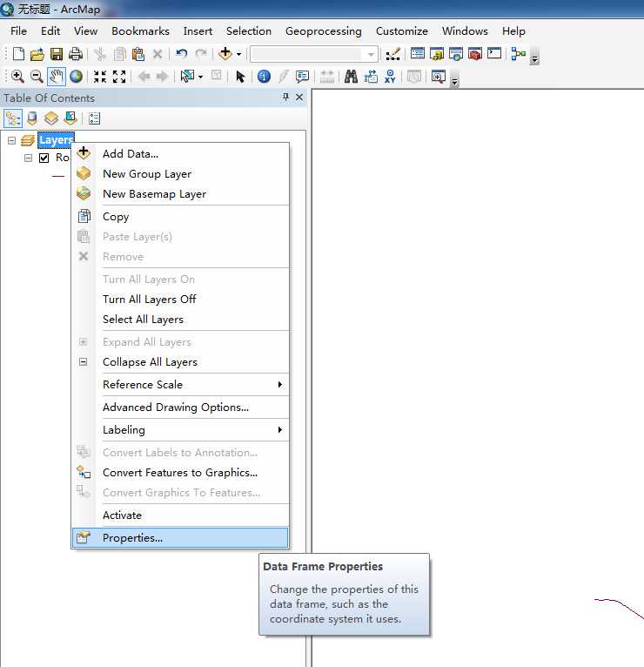
Task: Open the File menu
Action: 18,31
